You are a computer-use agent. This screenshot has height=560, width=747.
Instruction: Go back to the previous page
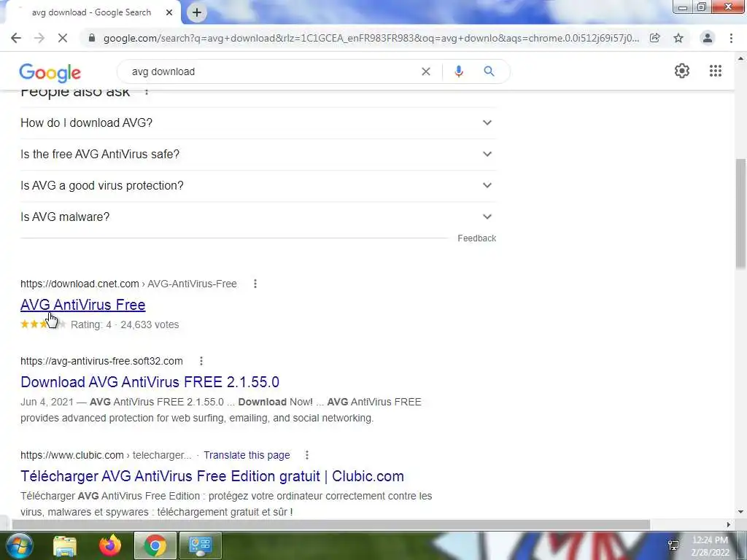pyautogui.click(x=16, y=38)
